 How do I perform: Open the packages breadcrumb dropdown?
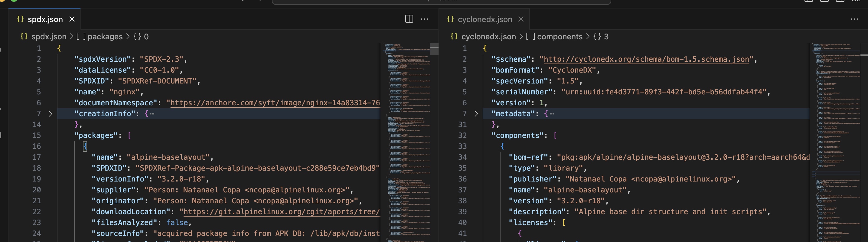tap(105, 37)
